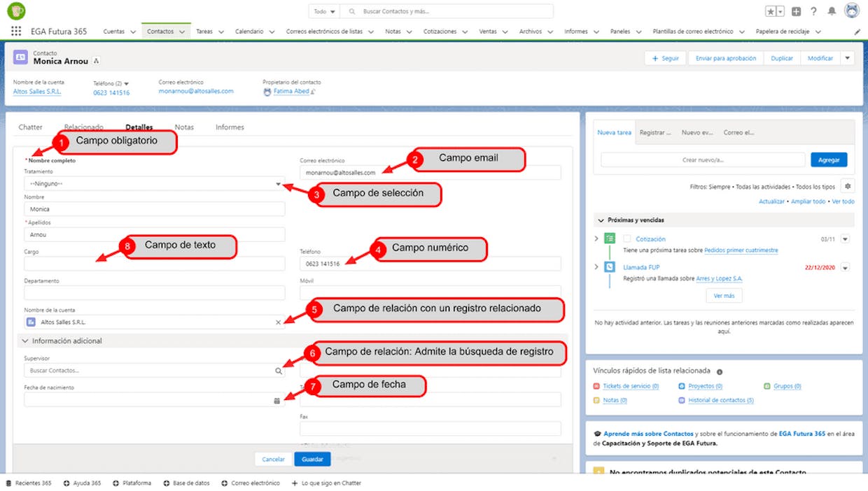Switch to the Notas record tab

pos(184,127)
